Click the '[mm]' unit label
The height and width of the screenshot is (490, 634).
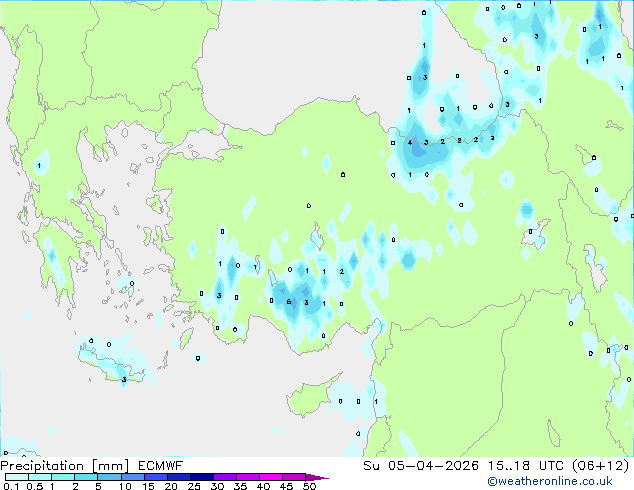[111, 466]
